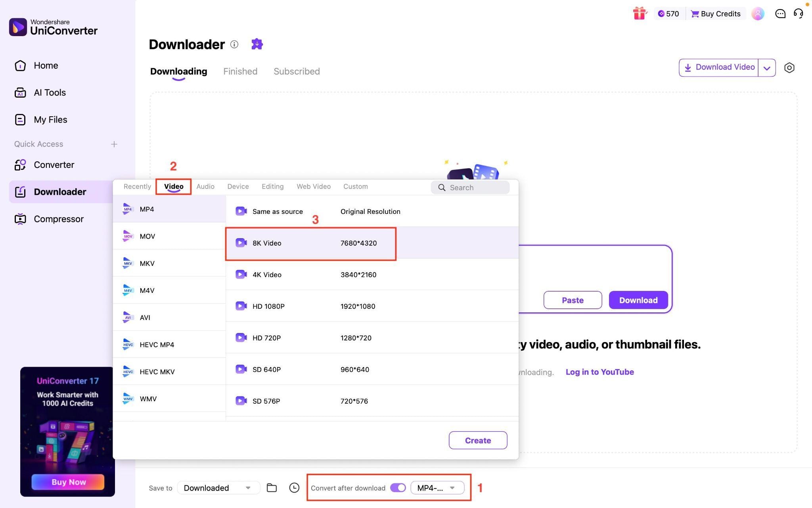Image resolution: width=812 pixels, height=508 pixels.
Task: Click the clock history icon
Action: pyautogui.click(x=294, y=488)
